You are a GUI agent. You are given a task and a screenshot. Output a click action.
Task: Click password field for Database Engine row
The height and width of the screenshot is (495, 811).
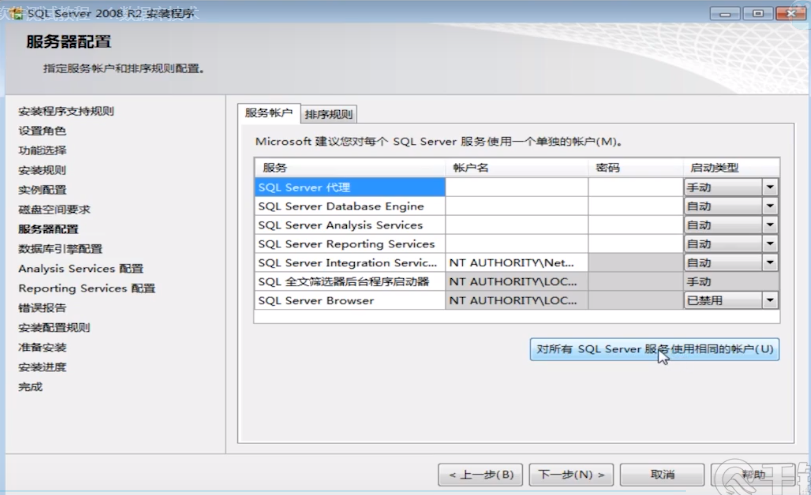(636, 206)
